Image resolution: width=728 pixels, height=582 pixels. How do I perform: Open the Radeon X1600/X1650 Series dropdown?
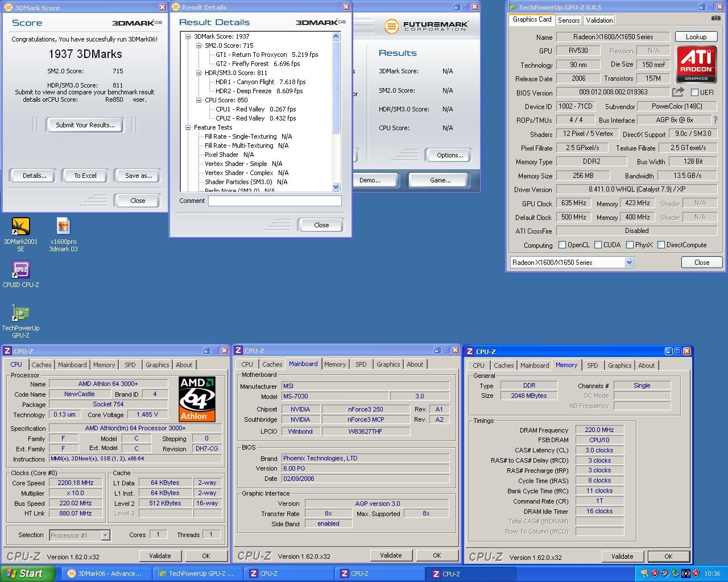coord(629,263)
